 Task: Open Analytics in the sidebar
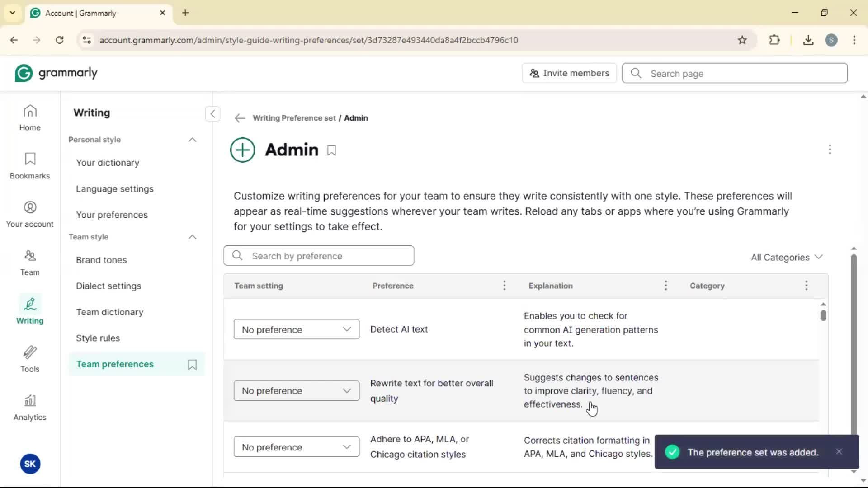coord(30,408)
